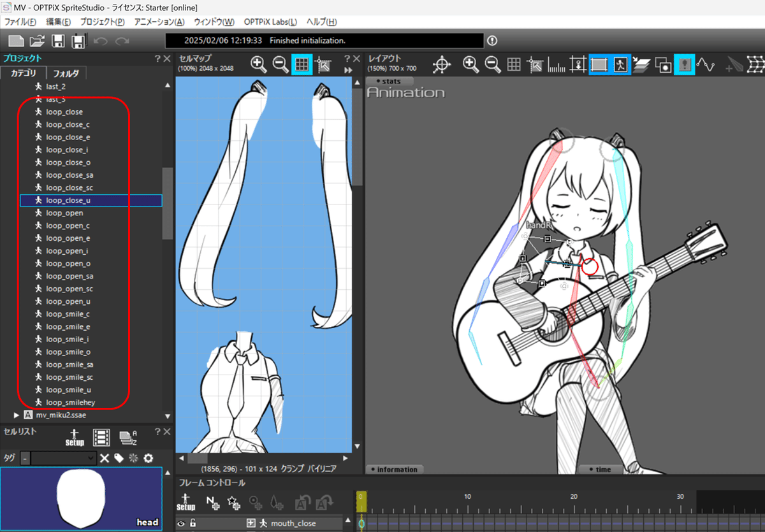Clear the tag filter with the X icon
The height and width of the screenshot is (532, 765).
point(105,458)
